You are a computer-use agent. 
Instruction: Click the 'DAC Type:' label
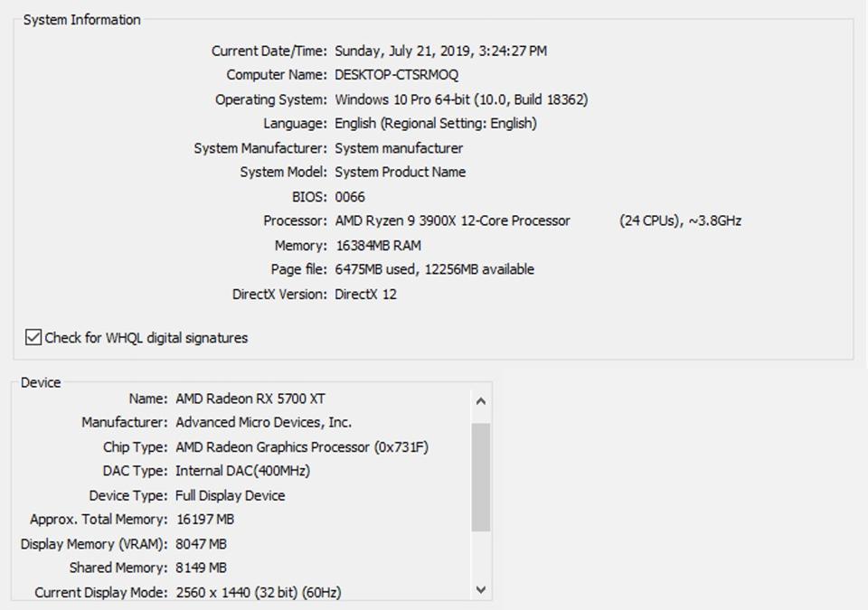pos(135,471)
